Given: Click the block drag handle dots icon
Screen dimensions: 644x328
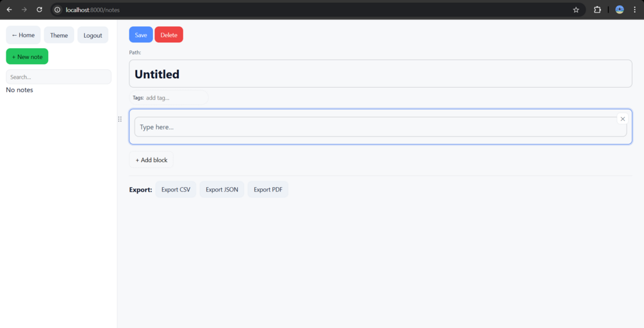Looking at the screenshot, I should coord(120,119).
